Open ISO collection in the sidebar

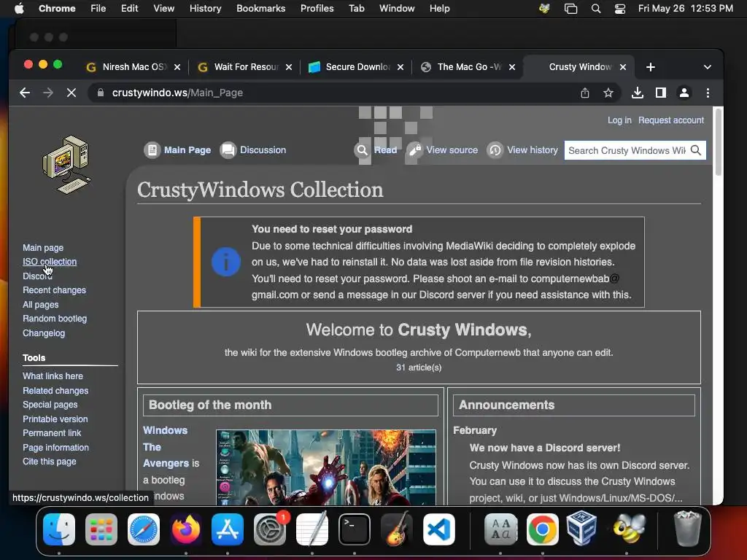[x=50, y=262]
